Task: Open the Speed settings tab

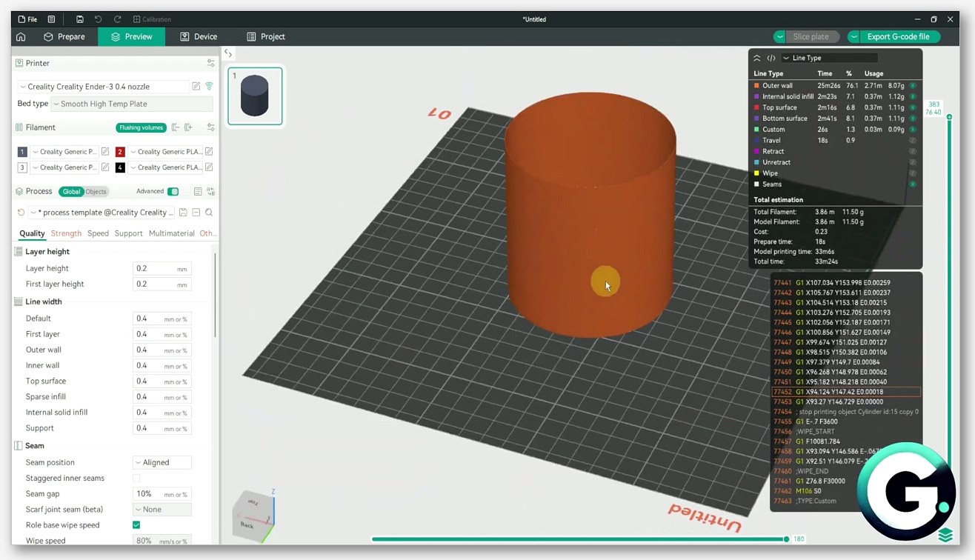Action: (x=98, y=233)
